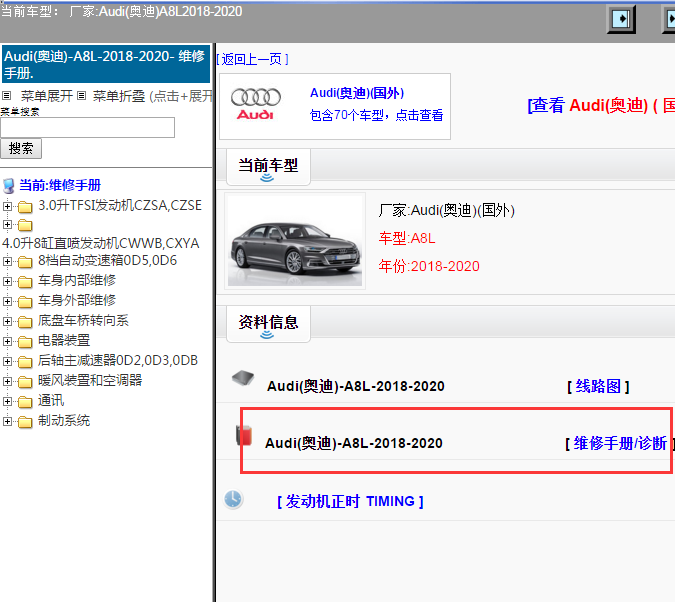This screenshot has width=675, height=602.
Task: Click the grey chip icon for wiring diagram row
Action: click(x=243, y=378)
